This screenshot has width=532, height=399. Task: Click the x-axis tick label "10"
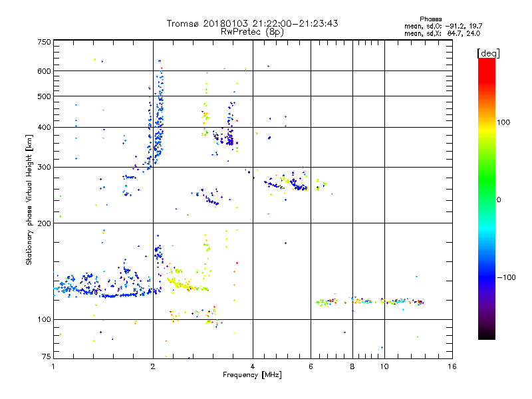(384, 366)
